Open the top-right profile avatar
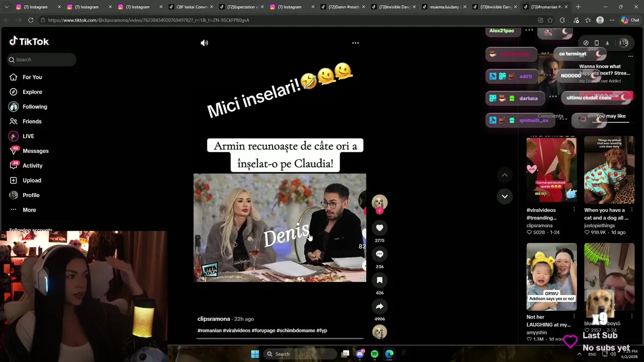 (x=624, y=43)
